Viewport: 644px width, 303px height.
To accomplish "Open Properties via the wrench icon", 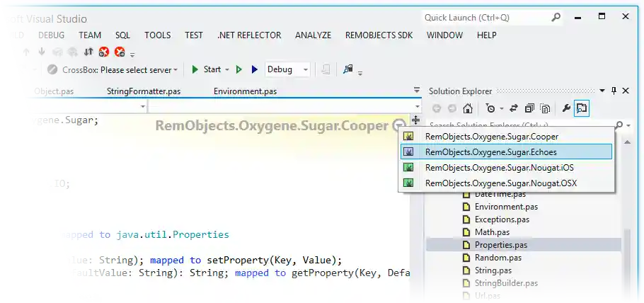I will click(565, 108).
